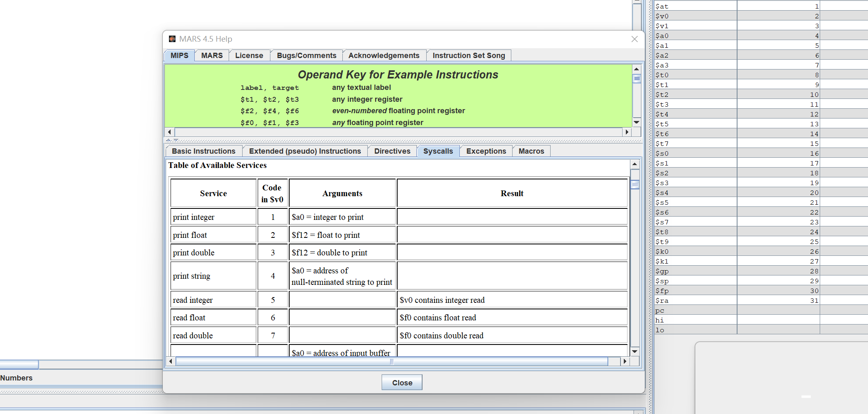The image size is (868, 414).
Task: Switch to the MIPS tab
Action: coord(179,56)
